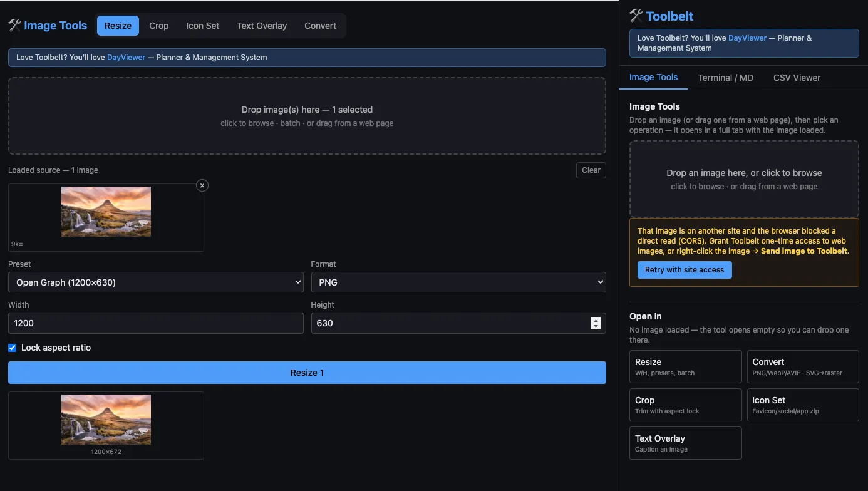Screen dimensions: 868x491
Task: Open the Format dropdown showing PNG
Action: 458,282
